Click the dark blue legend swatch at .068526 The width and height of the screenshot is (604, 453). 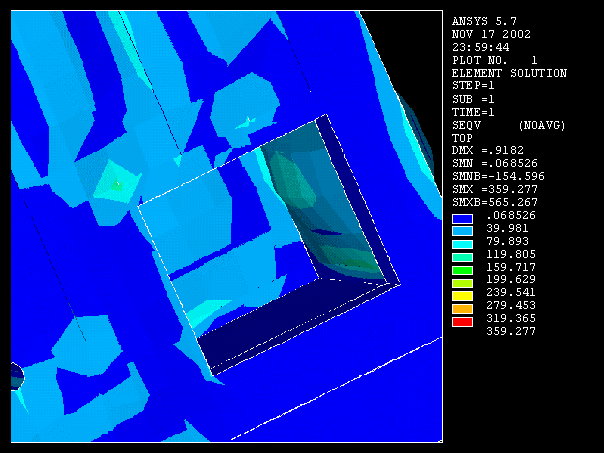coord(462,219)
